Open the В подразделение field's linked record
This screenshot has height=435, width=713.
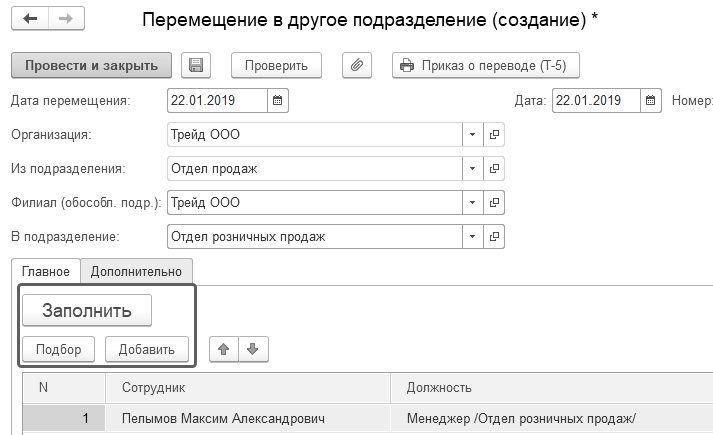494,237
